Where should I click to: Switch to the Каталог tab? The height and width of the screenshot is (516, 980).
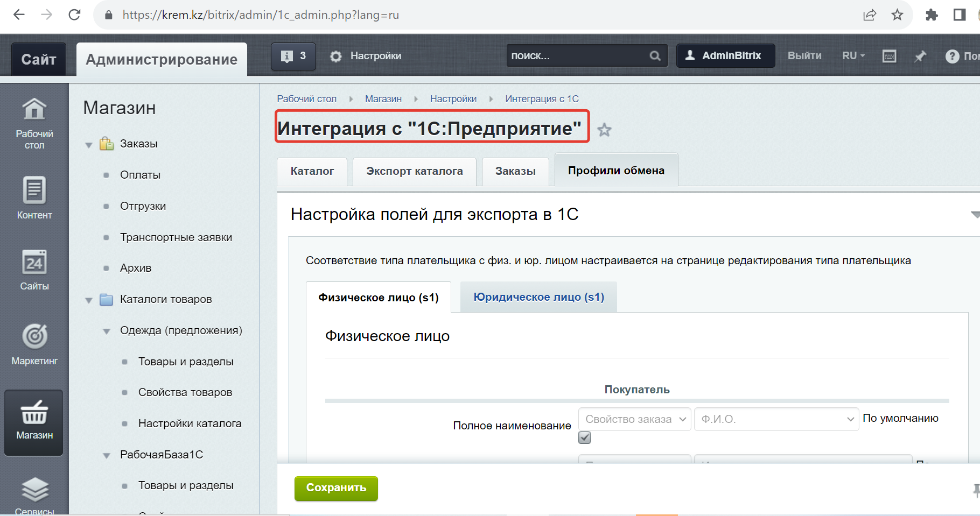[312, 171]
